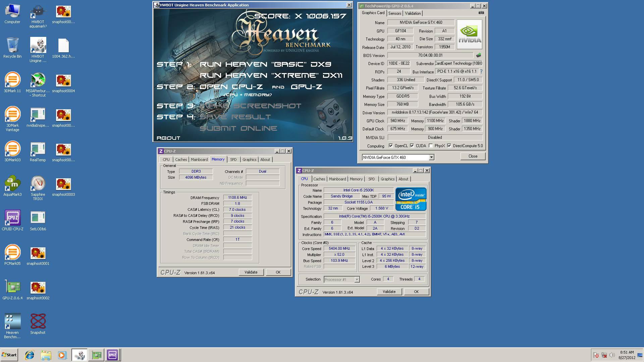The height and width of the screenshot is (362, 644).
Task: Open the HWBOT aquamark3 desktop shortcut
Action: click(x=38, y=16)
